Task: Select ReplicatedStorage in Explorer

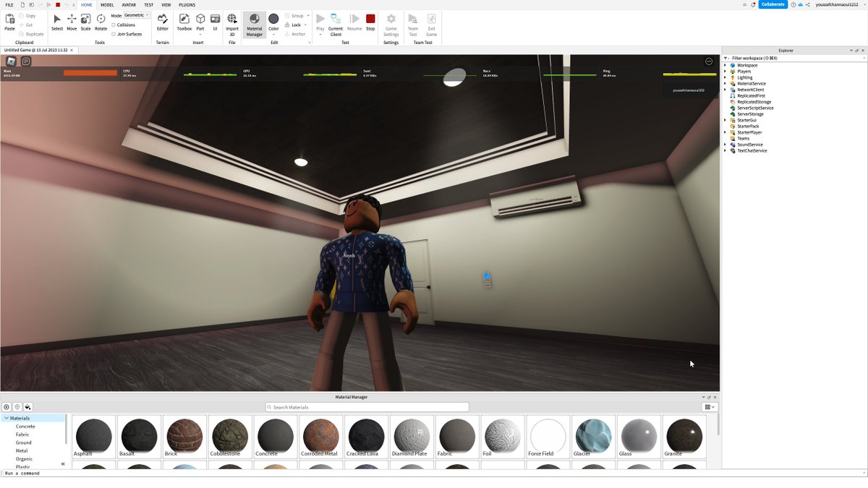Action: [x=754, y=102]
